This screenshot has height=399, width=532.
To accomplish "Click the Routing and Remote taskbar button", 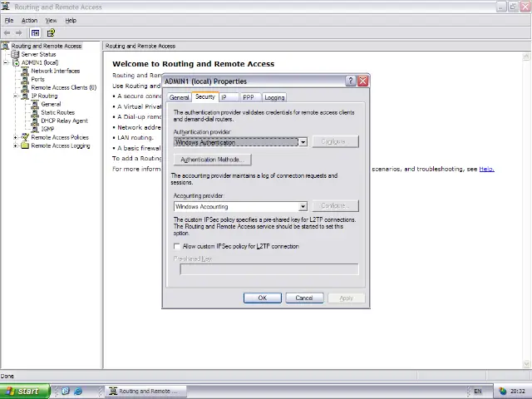I will point(146,392).
